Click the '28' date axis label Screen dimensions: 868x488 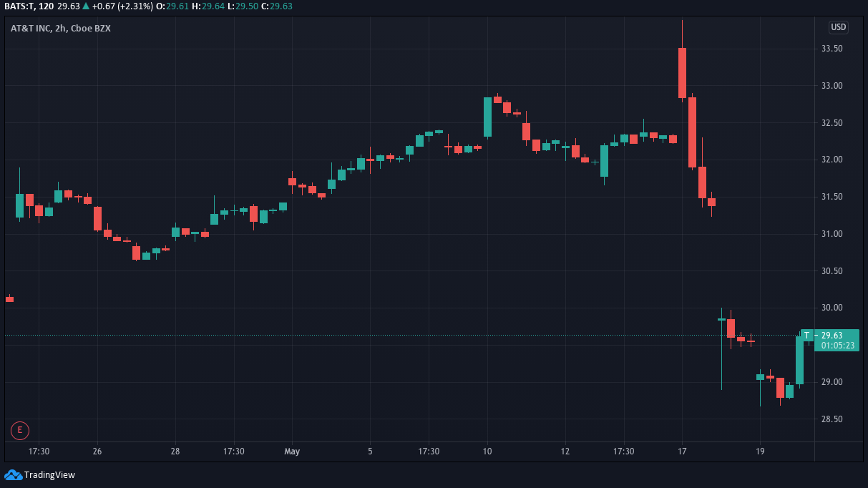175,452
